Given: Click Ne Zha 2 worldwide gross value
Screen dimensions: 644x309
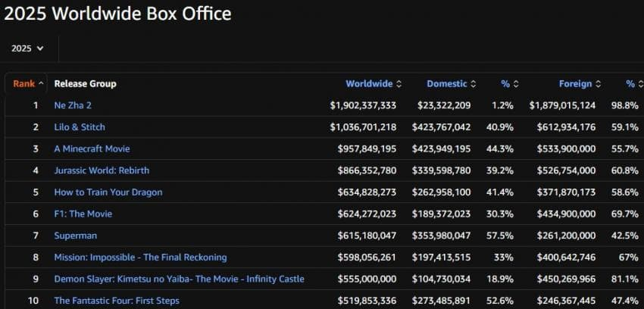Looking at the screenshot, I should click(x=363, y=105).
